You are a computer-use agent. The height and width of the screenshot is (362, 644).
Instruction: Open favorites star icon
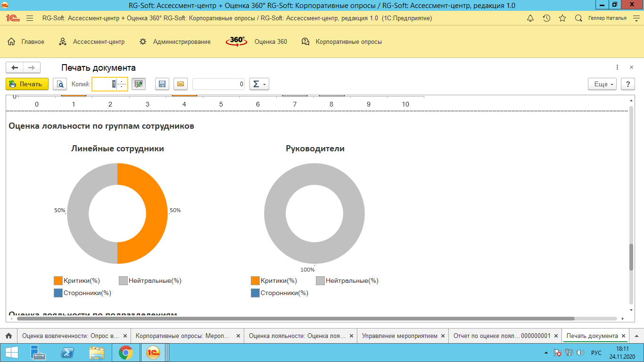[x=562, y=18]
